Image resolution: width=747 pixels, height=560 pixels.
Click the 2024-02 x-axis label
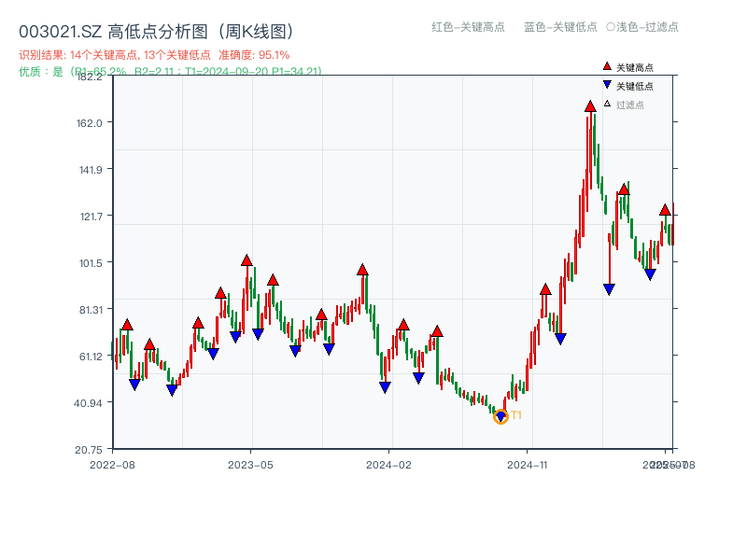tap(388, 465)
